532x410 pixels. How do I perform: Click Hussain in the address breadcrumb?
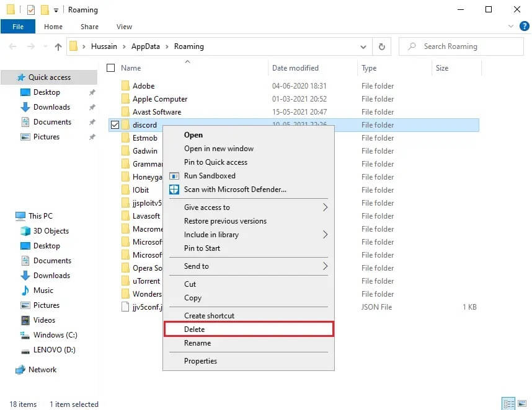(x=104, y=46)
